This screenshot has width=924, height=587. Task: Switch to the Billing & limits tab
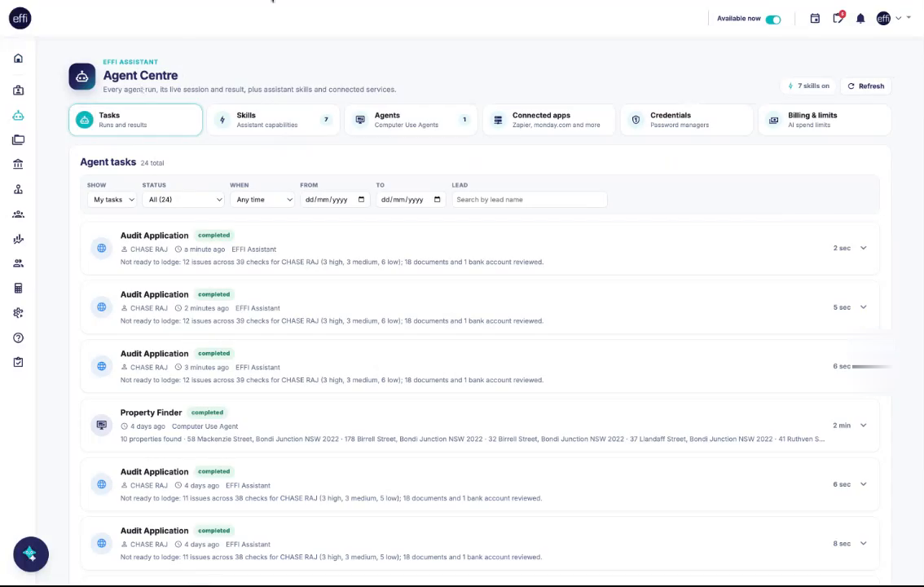825,120
